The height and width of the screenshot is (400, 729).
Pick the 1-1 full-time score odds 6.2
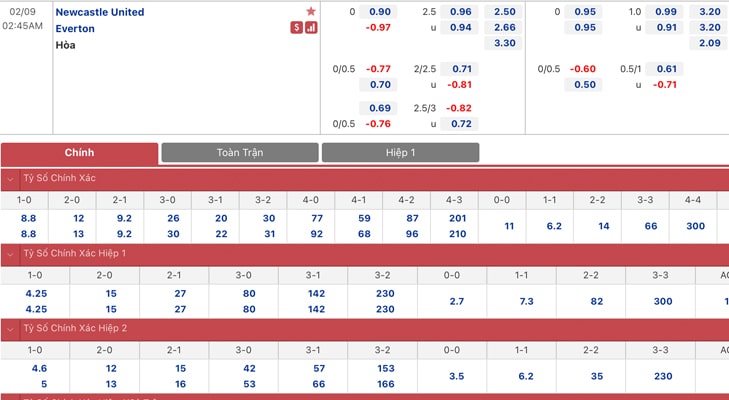coord(554,226)
